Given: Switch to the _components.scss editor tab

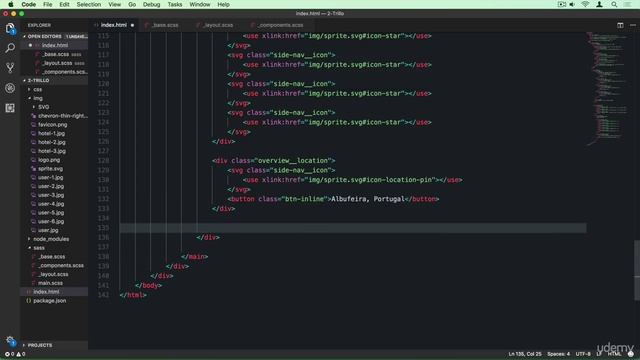Looking at the screenshot, I should pyautogui.click(x=280, y=25).
